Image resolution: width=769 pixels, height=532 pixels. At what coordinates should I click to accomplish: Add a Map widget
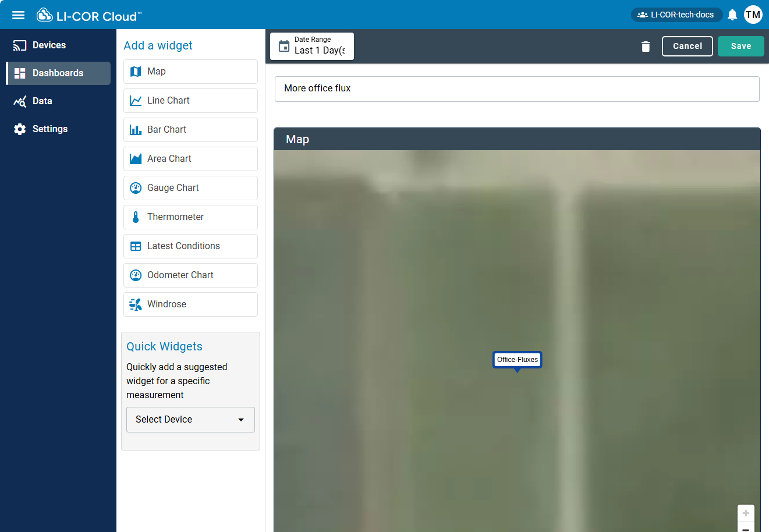(190, 72)
